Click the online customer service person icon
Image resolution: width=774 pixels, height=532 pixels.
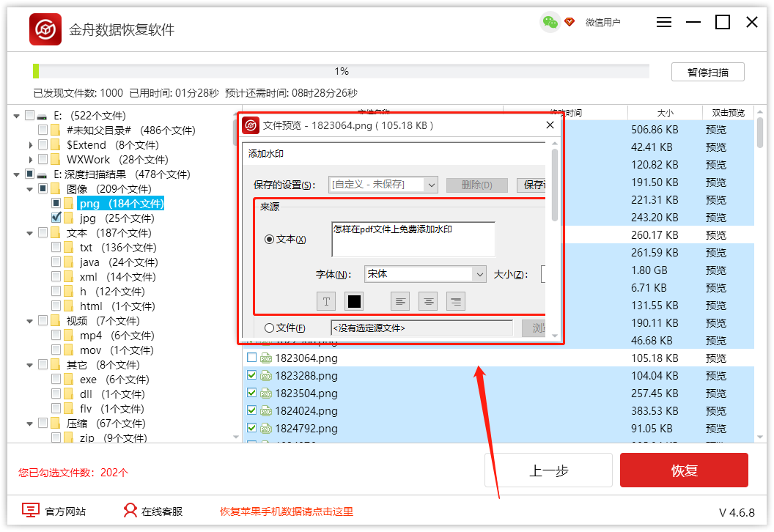coord(130,510)
